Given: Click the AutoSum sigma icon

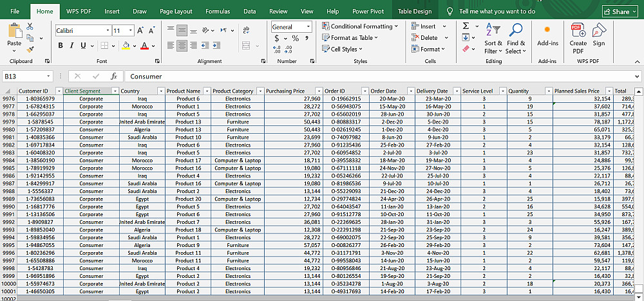Looking at the screenshot, I should 466,26.
